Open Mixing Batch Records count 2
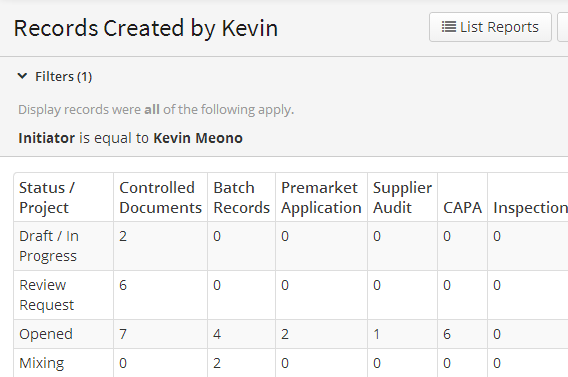 pyautogui.click(x=217, y=363)
